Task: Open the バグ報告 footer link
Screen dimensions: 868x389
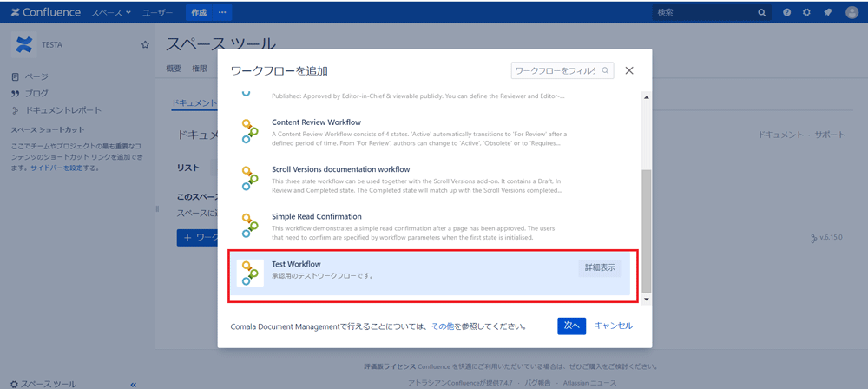Action: 537,384
